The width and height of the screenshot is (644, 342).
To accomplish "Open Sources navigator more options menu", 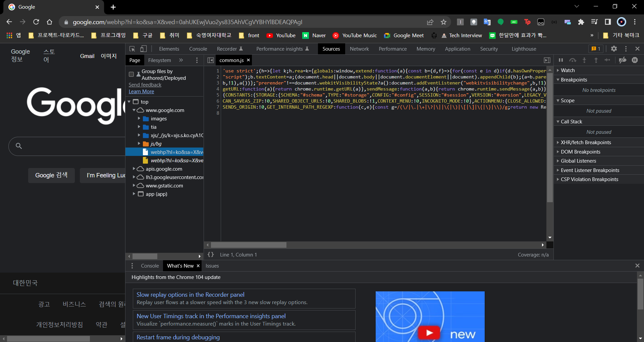I will [197, 60].
